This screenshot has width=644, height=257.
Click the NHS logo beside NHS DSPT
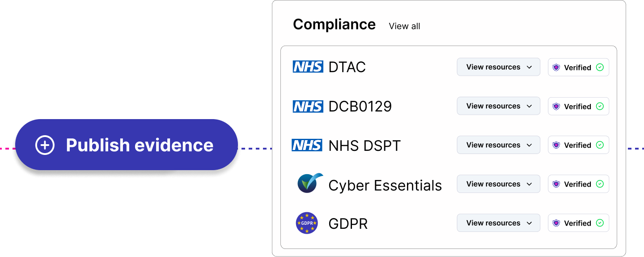[x=307, y=145]
